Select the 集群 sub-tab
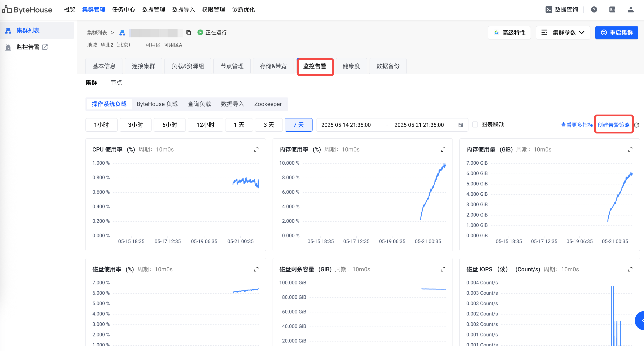 [x=91, y=82]
